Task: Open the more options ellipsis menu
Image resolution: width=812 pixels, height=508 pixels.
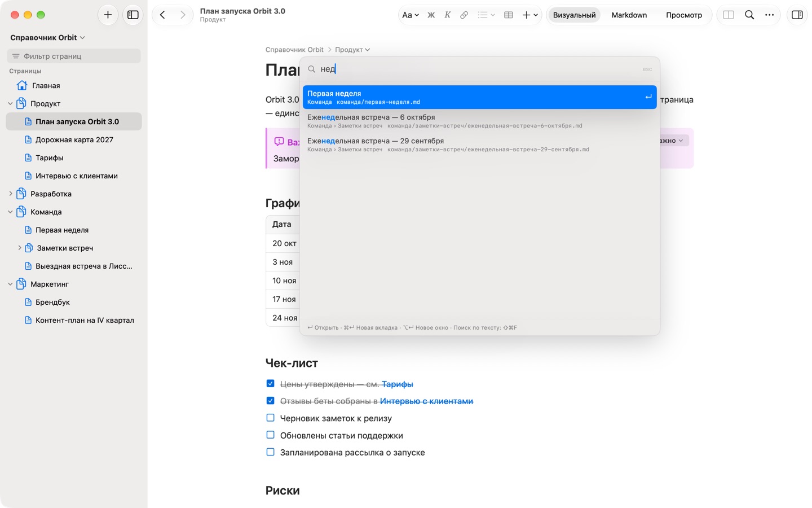Action: (770, 15)
